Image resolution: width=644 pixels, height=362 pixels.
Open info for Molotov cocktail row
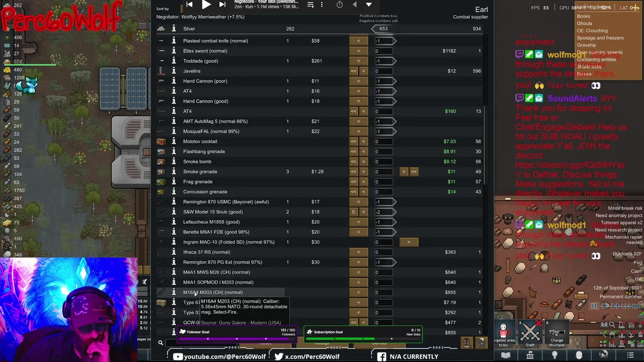(174, 141)
